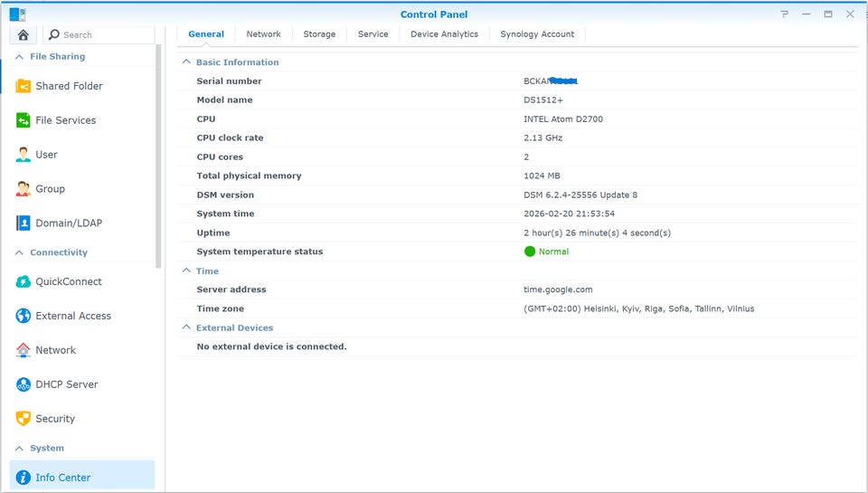Open the Synology Account tab

pyautogui.click(x=537, y=33)
